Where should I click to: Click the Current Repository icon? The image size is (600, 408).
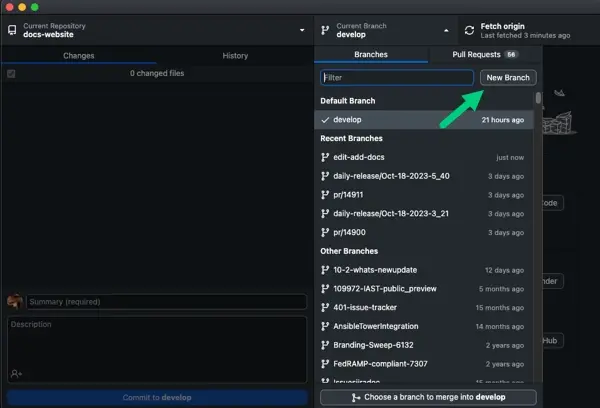tap(12, 30)
